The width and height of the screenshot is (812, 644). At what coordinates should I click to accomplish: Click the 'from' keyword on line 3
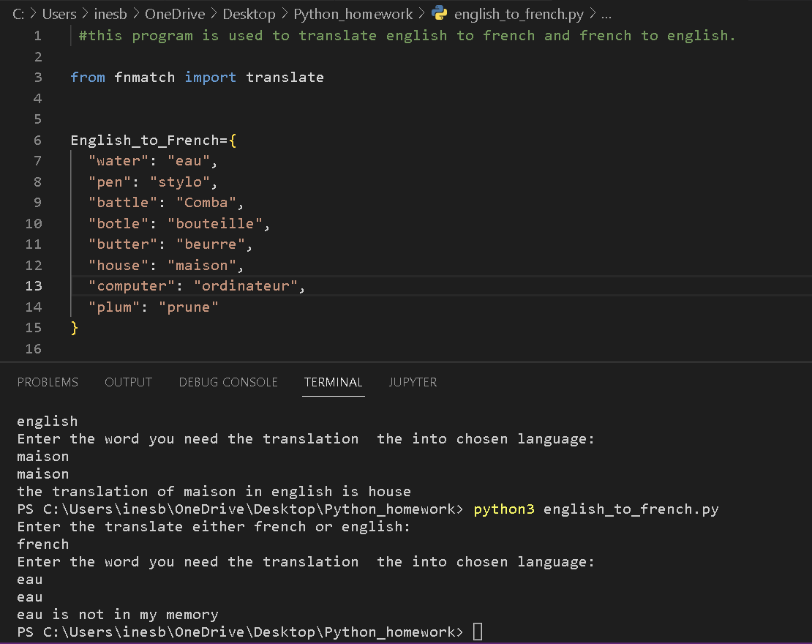88,77
